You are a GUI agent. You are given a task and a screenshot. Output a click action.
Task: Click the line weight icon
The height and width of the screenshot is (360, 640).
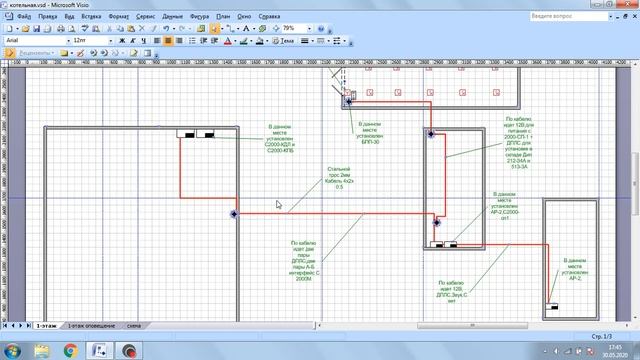(304, 40)
